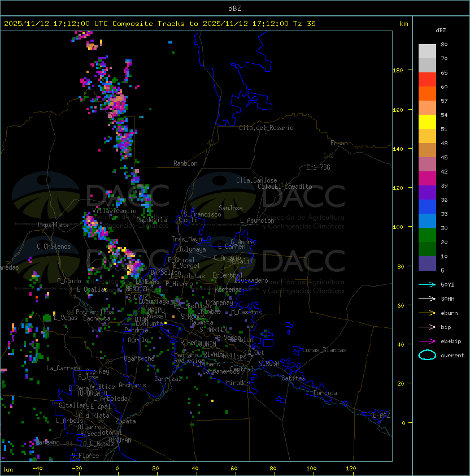Click the 'Ugarteche' place label
This screenshot has width=470, height=476.
[x=140, y=358]
